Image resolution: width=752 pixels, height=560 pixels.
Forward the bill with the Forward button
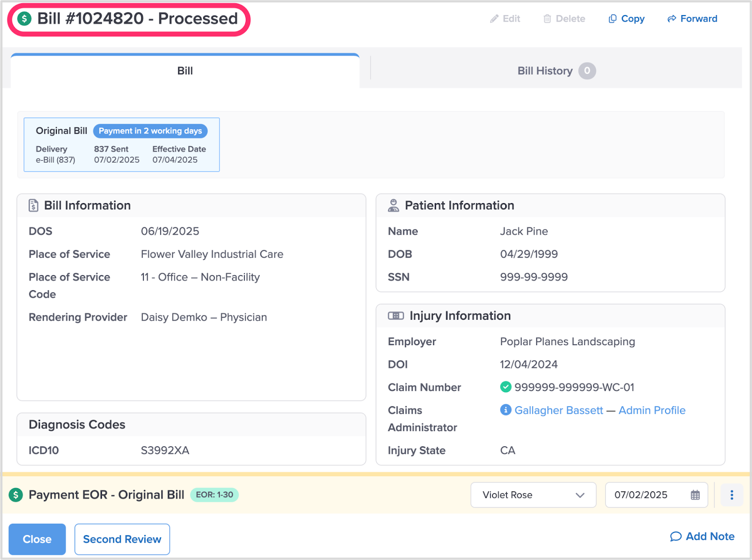pos(692,19)
